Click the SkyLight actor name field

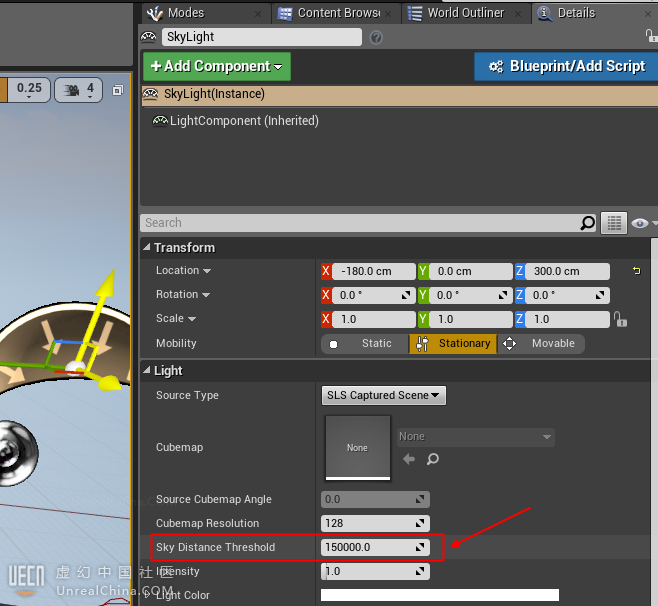[x=262, y=37]
